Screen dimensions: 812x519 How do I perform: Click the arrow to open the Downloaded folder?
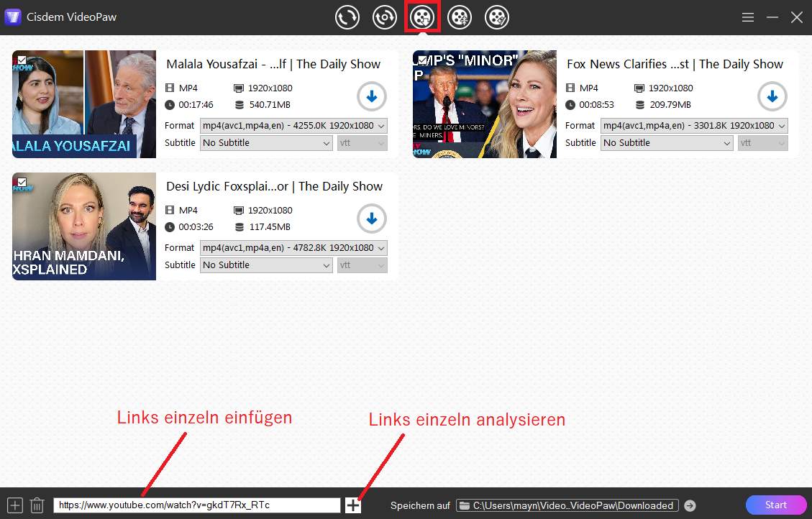click(689, 505)
